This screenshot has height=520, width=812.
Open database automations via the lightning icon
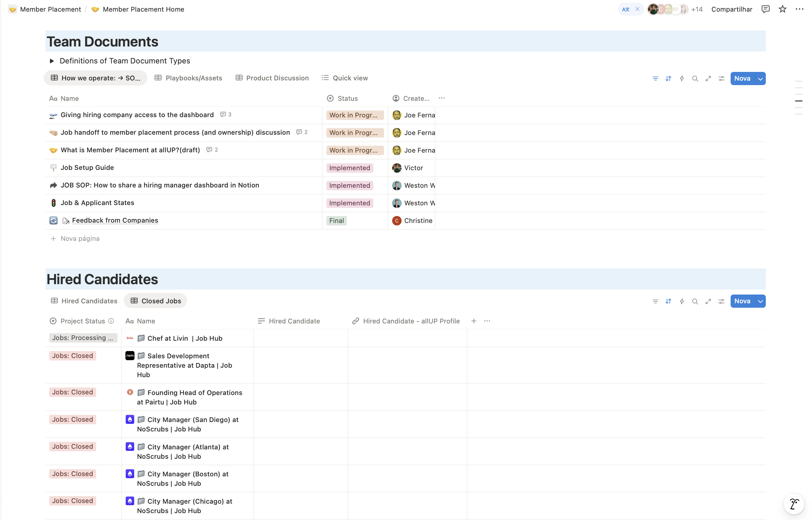click(x=682, y=78)
